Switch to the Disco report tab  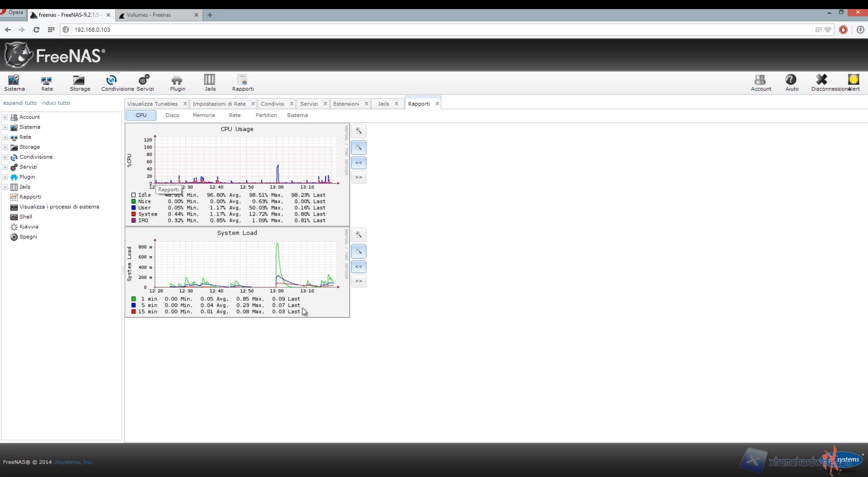(x=172, y=116)
